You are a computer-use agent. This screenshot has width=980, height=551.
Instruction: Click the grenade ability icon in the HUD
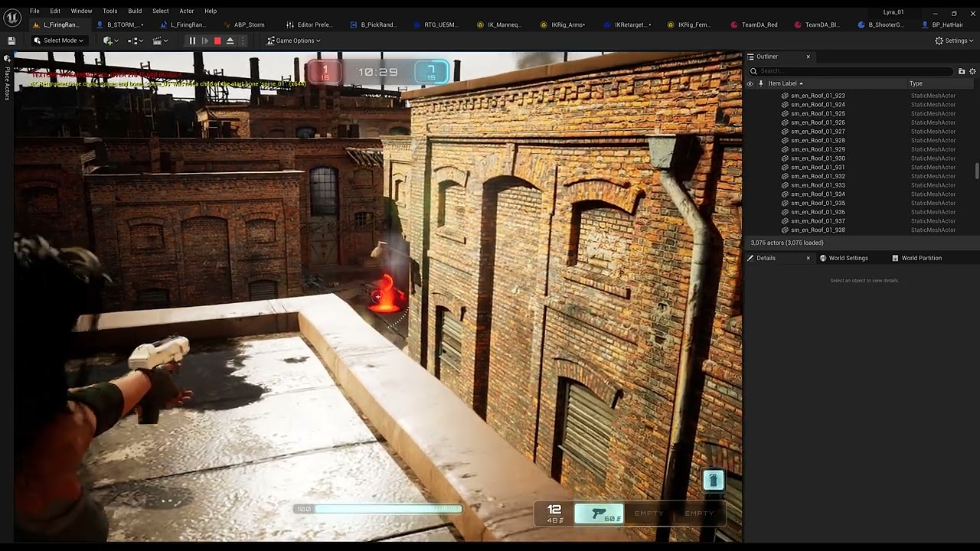714,480
